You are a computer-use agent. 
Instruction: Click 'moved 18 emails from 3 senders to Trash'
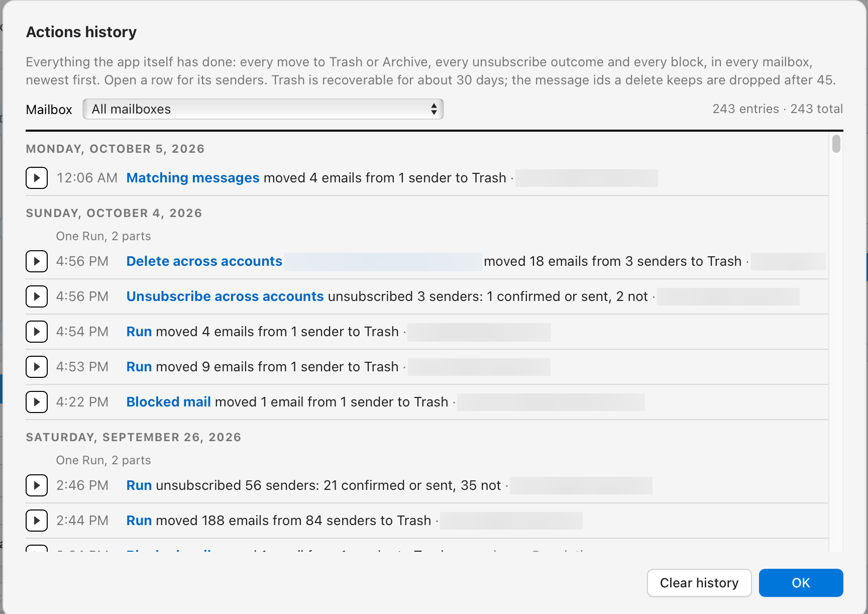(613, 261)
